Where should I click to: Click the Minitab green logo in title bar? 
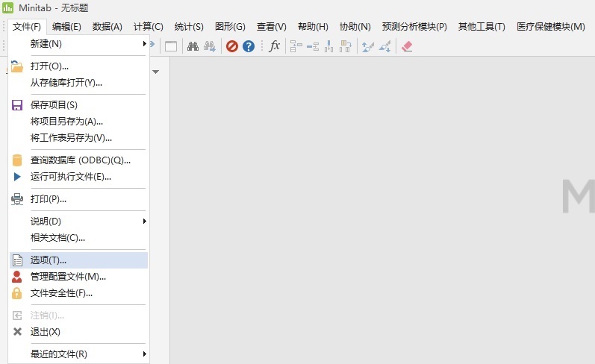pos(7,7)
